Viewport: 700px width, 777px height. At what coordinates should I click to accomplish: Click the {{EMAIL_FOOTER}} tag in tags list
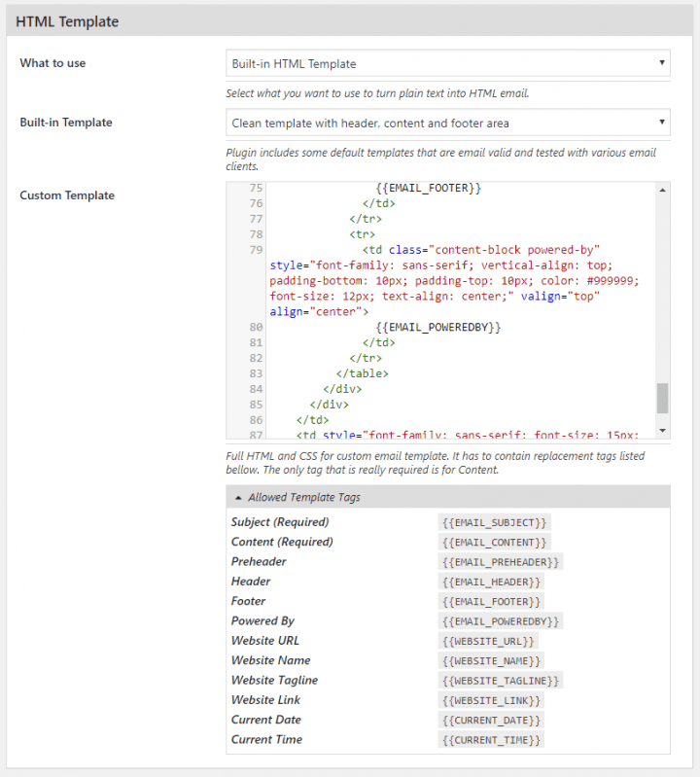(491, 602)
